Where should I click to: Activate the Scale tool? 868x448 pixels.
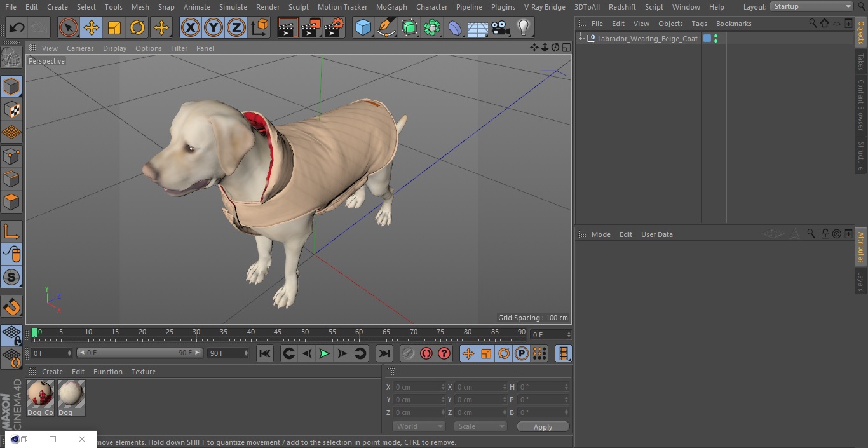[x=114, y=27]
